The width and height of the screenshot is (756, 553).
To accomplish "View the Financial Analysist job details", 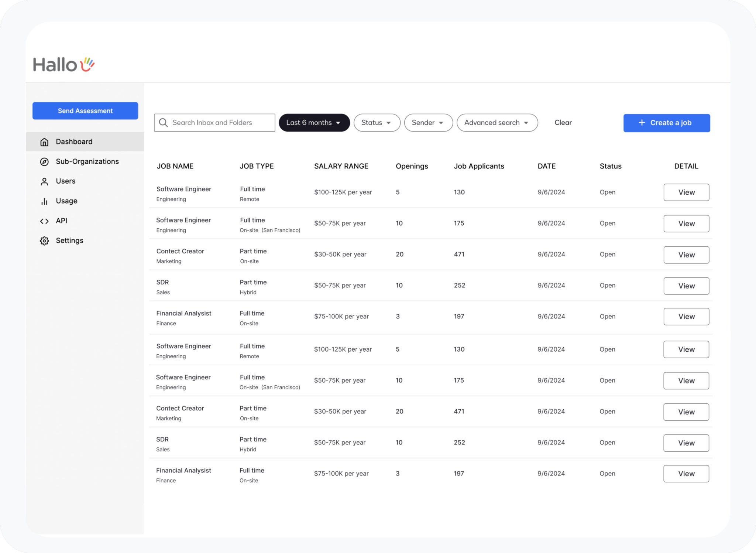I will tap(686, 316).
